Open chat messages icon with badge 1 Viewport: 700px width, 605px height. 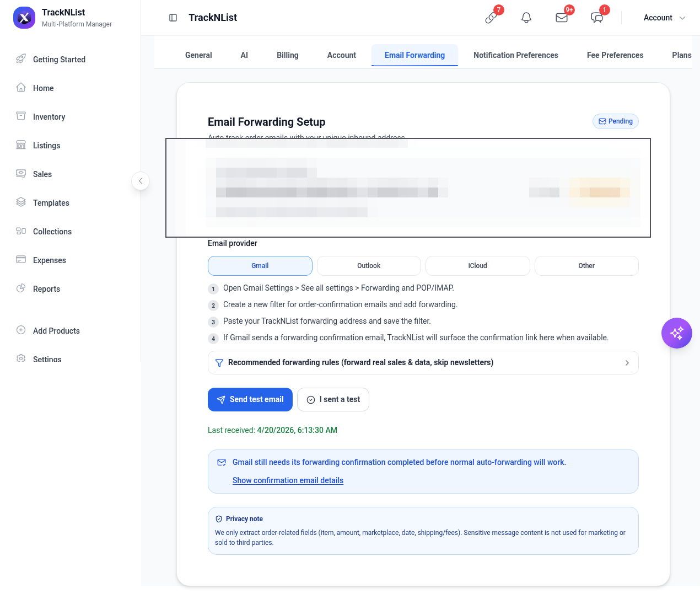tap(597, 18)
